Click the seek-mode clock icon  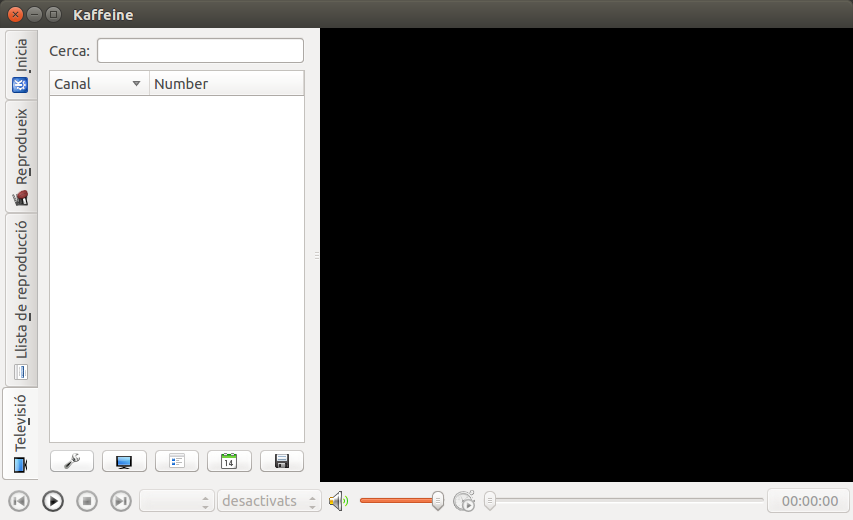coord(464,501)
